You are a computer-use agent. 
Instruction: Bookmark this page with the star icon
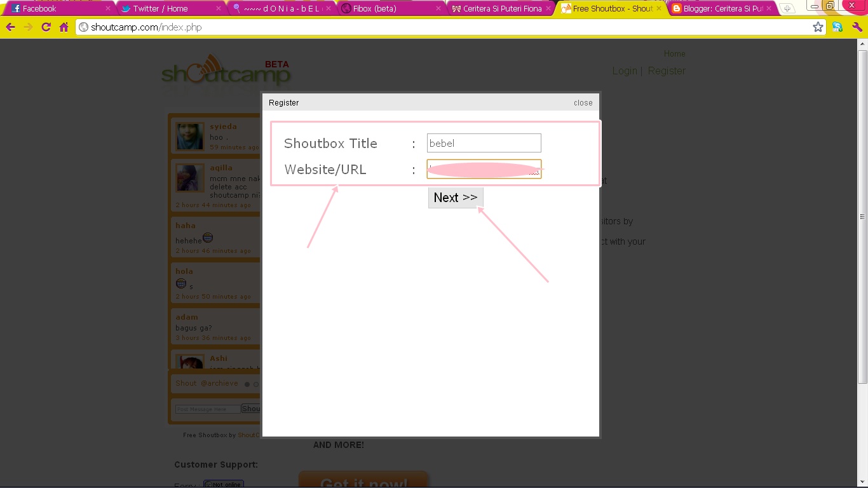[818, 27]
